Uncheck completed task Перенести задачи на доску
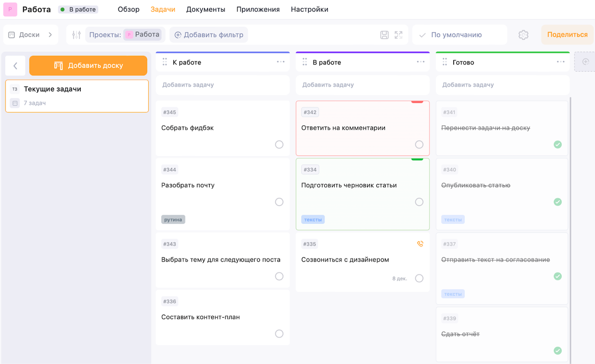Image resolution: width=595 pixels, height=364 pixels. coord(558,145)
